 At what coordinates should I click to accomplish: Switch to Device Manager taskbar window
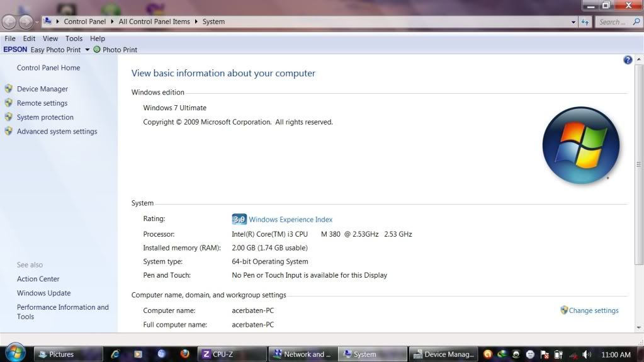tap(444, 354)
